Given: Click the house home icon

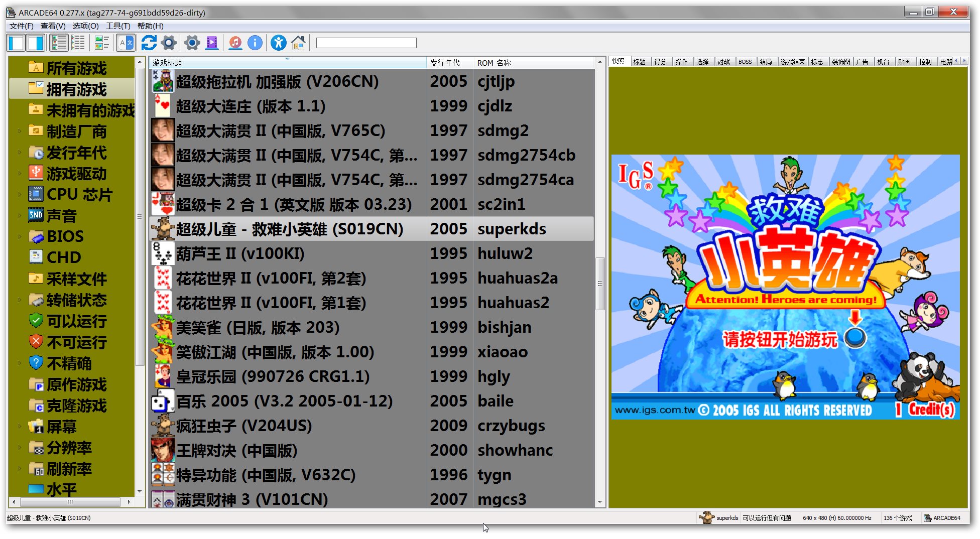Looking at the screenshot, I should pyautogui.click(x=298, y=43).
